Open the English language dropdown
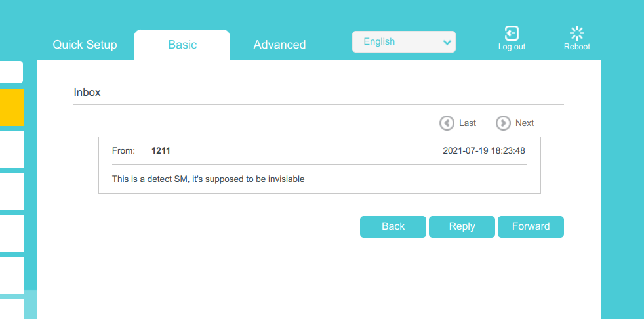The height and width of the screenshot is (319, 644). click(x=404, y=41)
